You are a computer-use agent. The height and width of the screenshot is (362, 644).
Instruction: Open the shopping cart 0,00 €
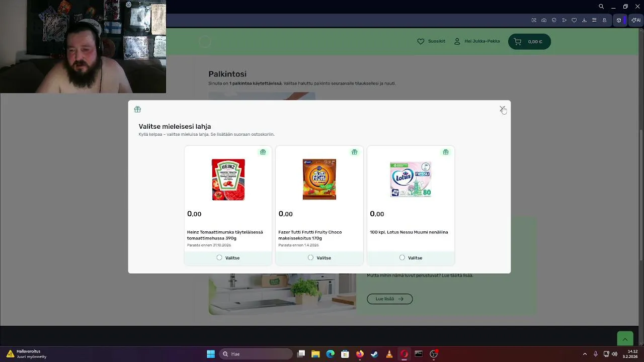[x=529, y=42]
